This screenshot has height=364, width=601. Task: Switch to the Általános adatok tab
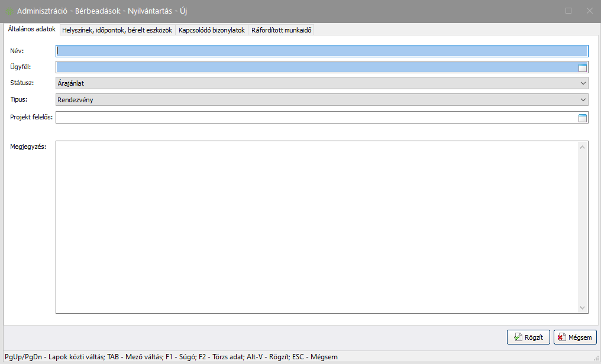32,29
